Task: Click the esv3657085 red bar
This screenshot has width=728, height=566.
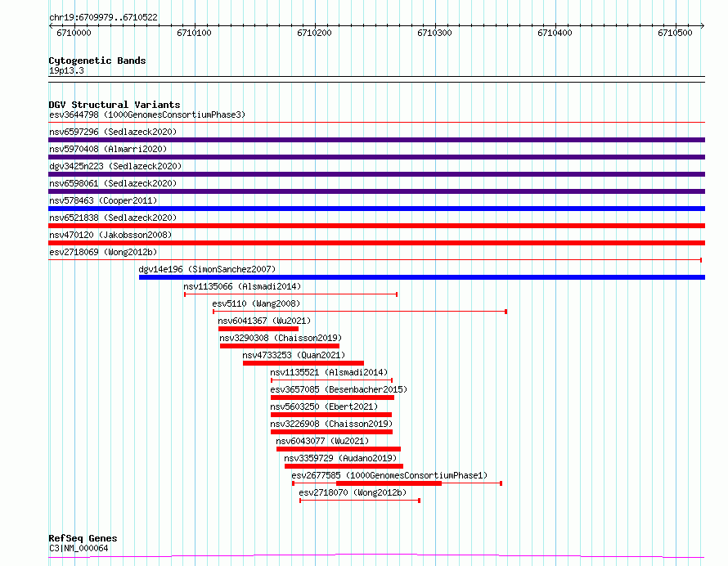Action: coord(332,398)
